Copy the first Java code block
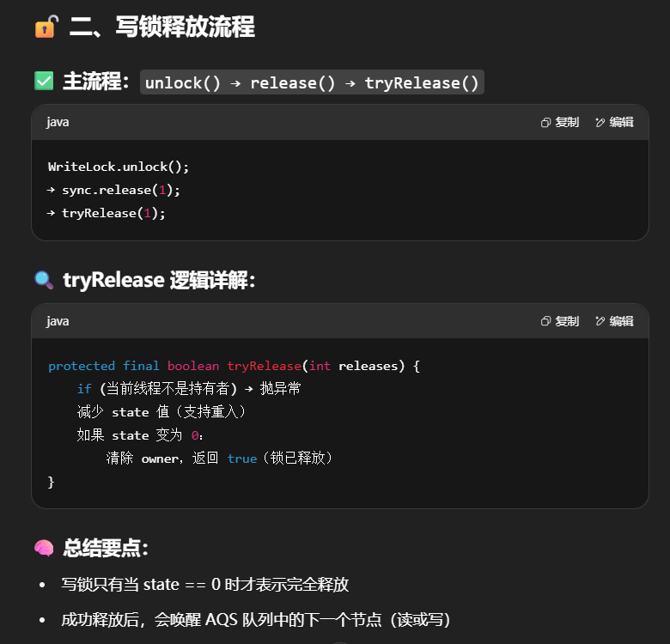 (x=560, y=122)
